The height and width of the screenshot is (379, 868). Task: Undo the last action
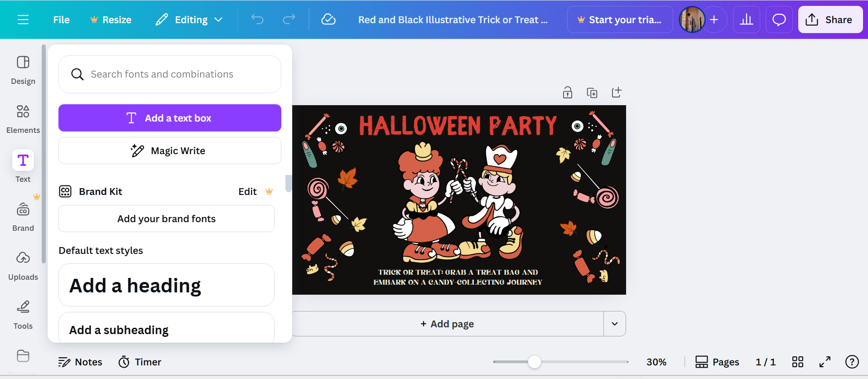click(x=257, y=19)
